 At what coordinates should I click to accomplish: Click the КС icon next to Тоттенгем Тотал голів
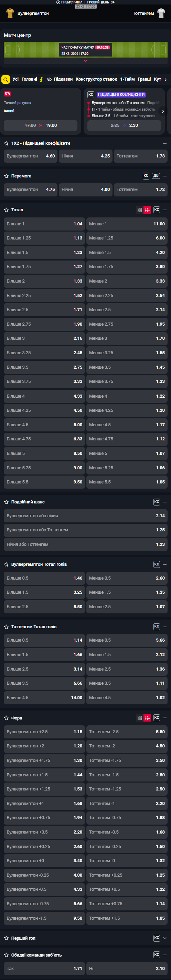(x=157, y=626)
